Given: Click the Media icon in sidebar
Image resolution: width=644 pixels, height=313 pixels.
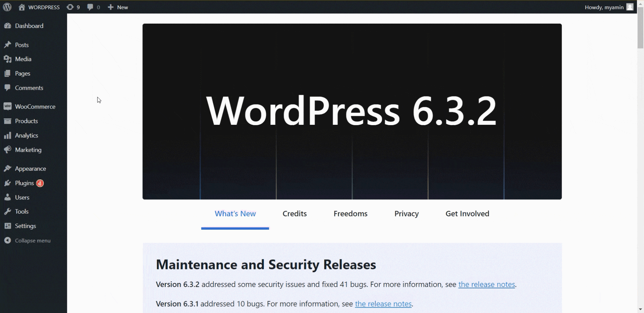Looking at the screenshot, I should [x=7, y=59].
